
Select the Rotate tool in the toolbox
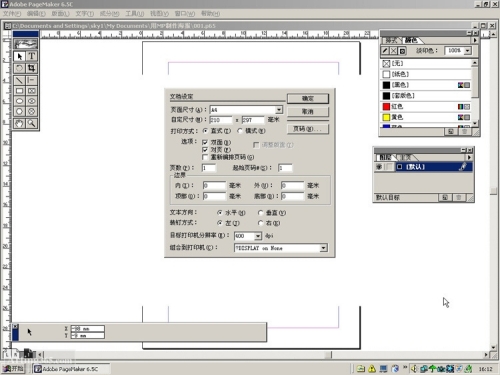click(19, 68)
